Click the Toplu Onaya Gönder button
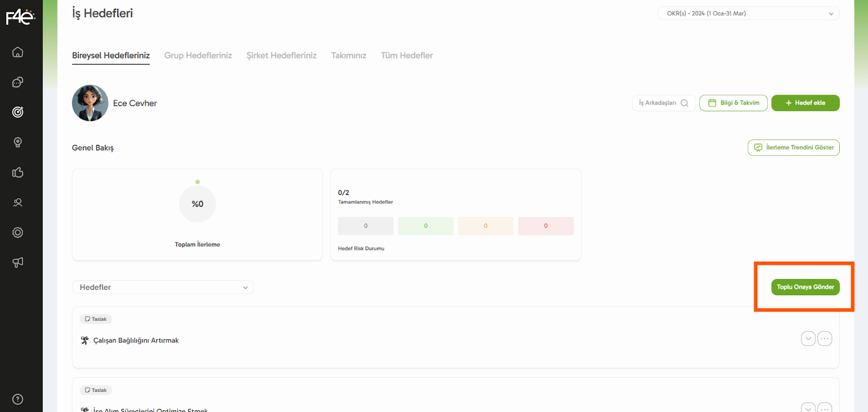Image resolution: width=868 pixels, height=412 pixels. pyautogui.click(x=805, y=287)
